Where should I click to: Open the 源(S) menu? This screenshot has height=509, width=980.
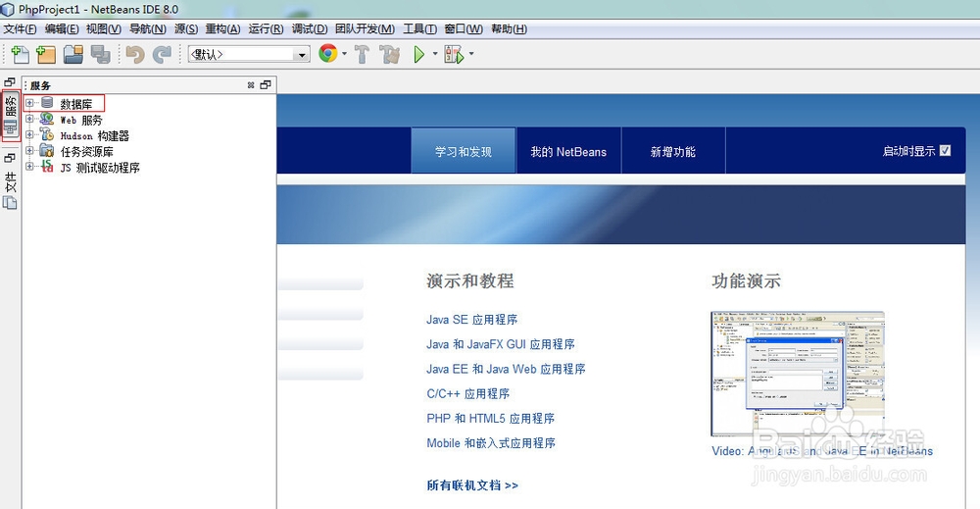point(185,28)
